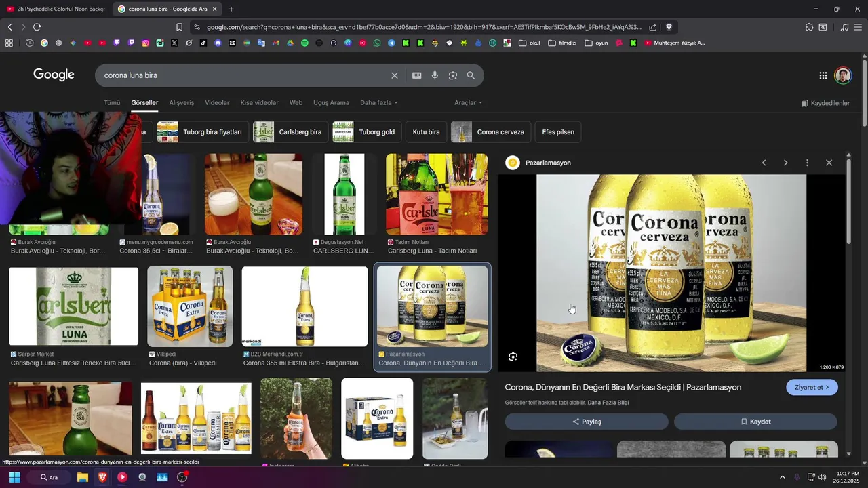Viewport: 868px width, 488px height.
Task: Clear the search box with X icon
Action: [395, 75]
